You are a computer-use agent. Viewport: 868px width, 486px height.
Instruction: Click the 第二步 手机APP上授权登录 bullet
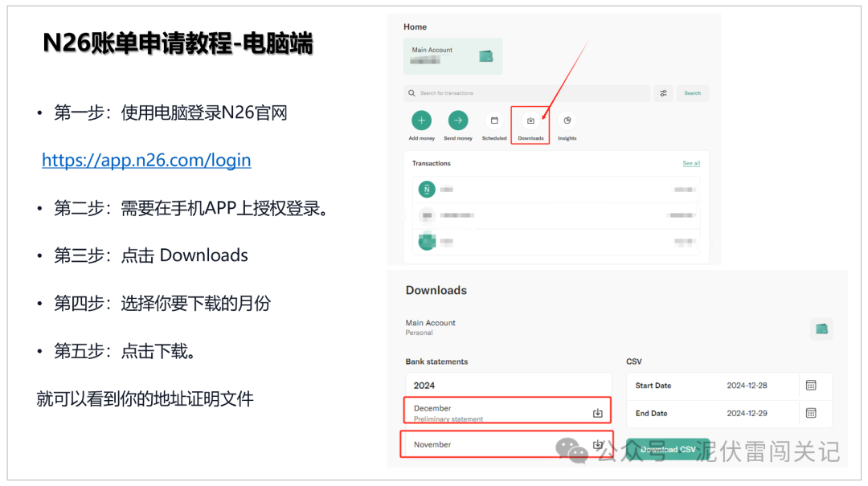click(x=191, y=209)
